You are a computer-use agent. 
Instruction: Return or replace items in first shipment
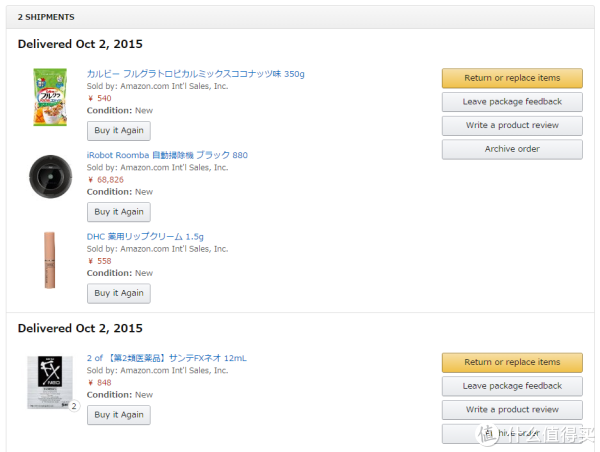pos(512,78)
